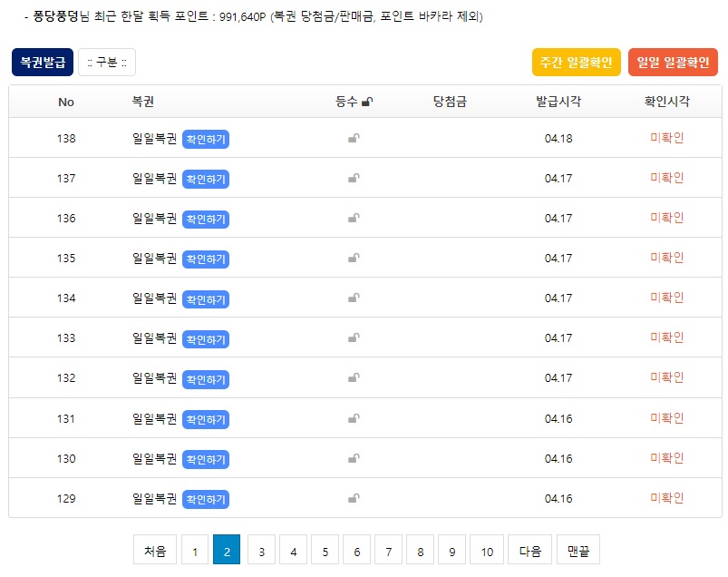Click the lock icon in row 132
This screenshot has width=728, height=577.
[354, 377]
